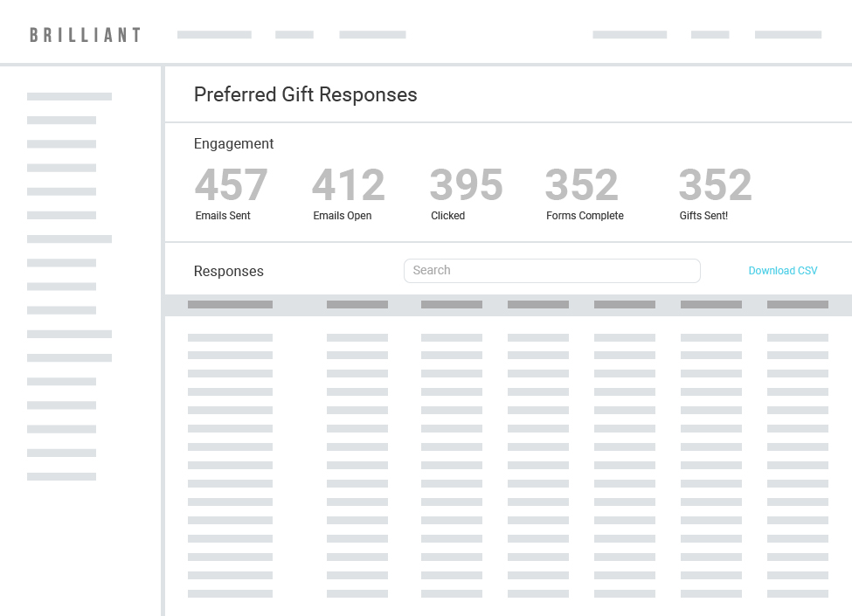
Task: Click the Engagement section heading
Action: click(233, 143)
